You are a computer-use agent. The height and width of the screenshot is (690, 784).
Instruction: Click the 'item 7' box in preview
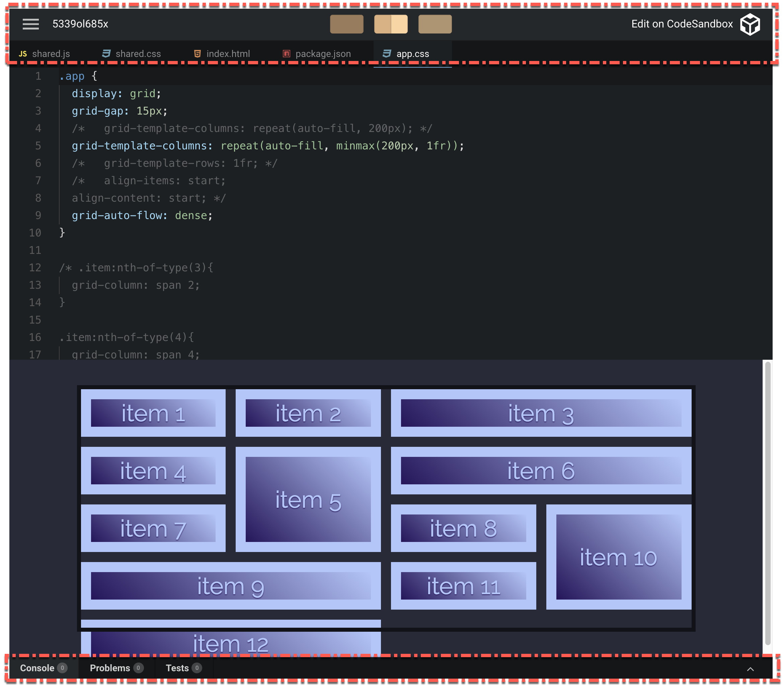153,528
